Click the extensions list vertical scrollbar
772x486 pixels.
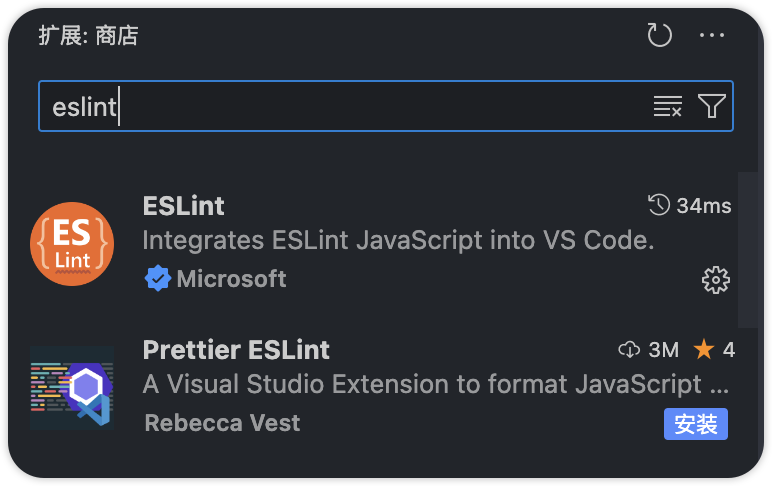[x=747, y=250]
